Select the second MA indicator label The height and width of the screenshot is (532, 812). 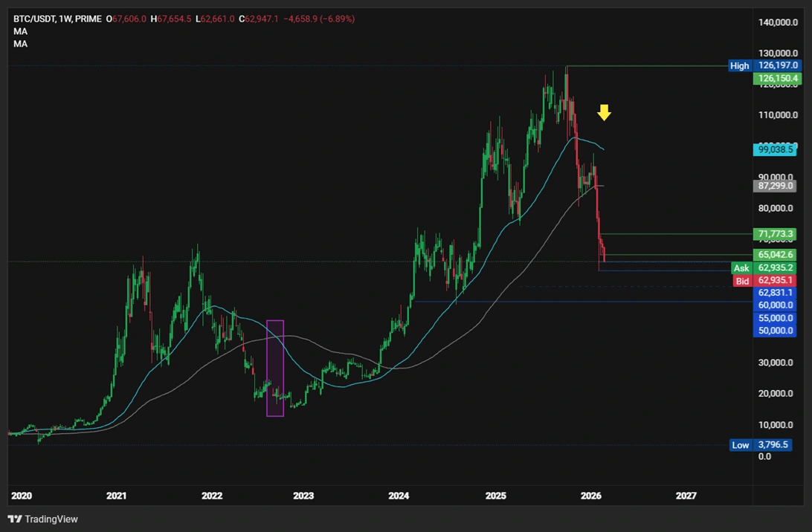pos(19,44)
